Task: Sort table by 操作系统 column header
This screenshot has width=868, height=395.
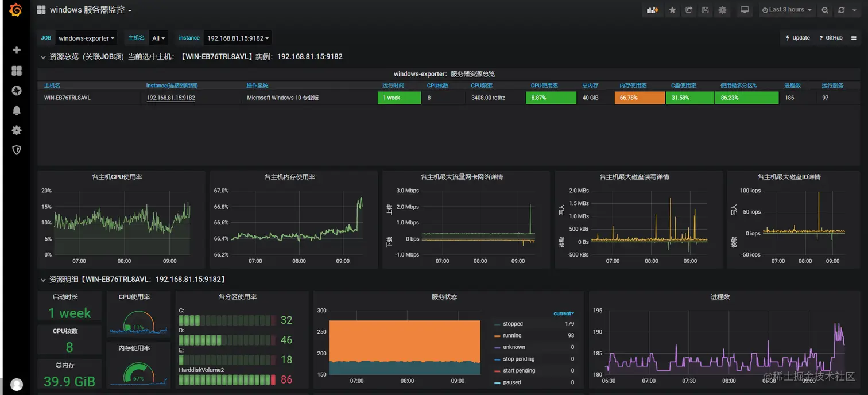Action: [257, 86]
